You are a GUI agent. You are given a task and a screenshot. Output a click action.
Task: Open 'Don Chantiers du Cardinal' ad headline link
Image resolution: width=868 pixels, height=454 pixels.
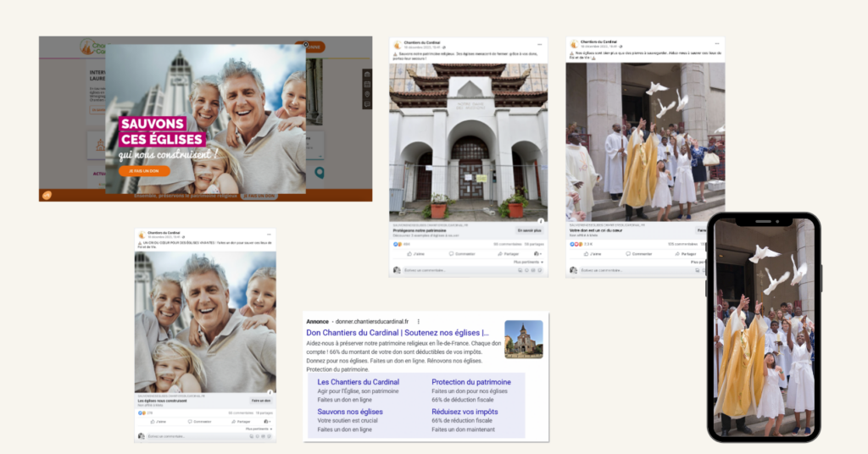pyautogui.click(x=398, y=333)
